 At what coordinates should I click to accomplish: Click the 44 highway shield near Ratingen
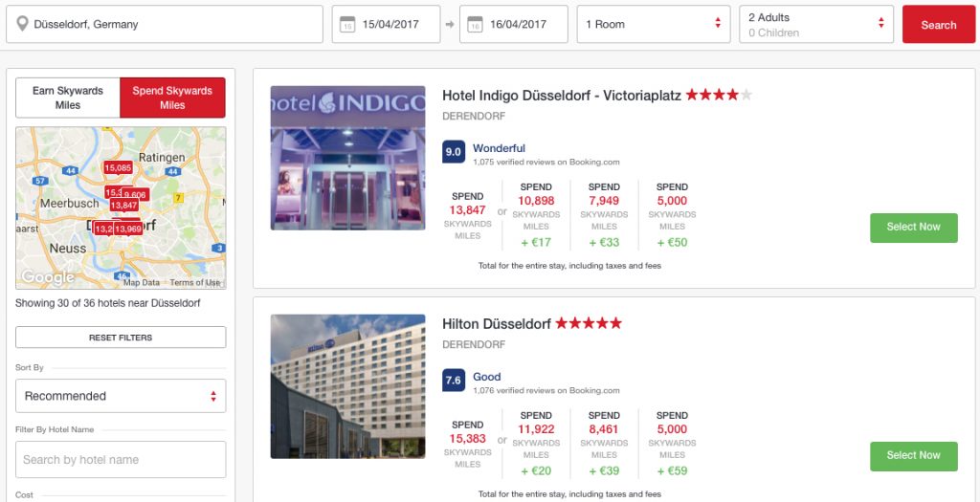pyautogui.click(x=173, y=170)
